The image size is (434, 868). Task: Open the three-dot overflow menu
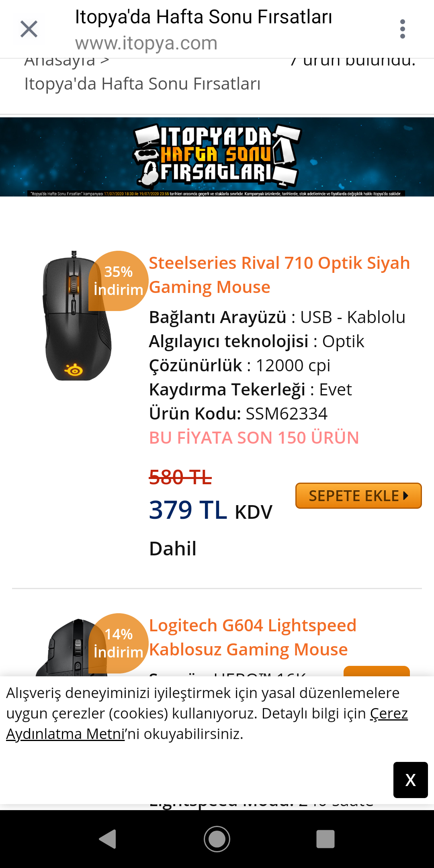(x=402, y=29)
